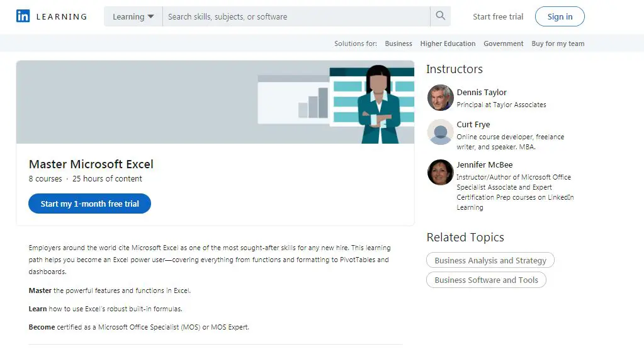Start my 1-month free trial button
The image size is (644, 356).
pos(89,204)
